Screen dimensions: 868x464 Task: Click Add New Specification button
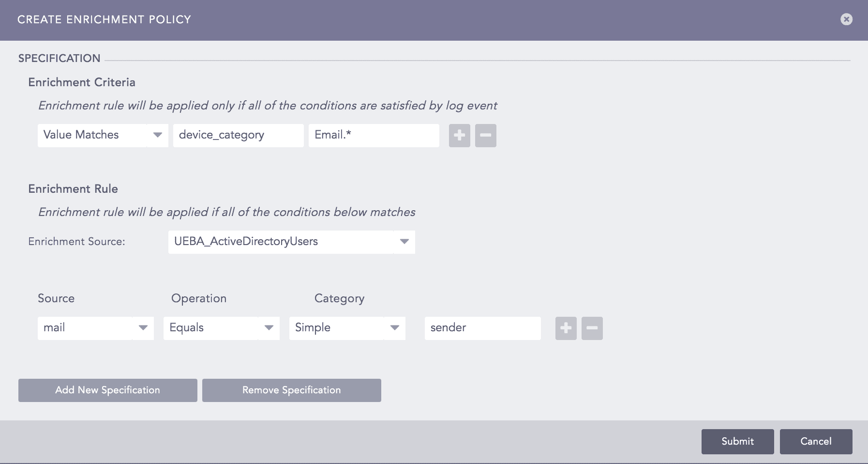click(x=107, y=390)
